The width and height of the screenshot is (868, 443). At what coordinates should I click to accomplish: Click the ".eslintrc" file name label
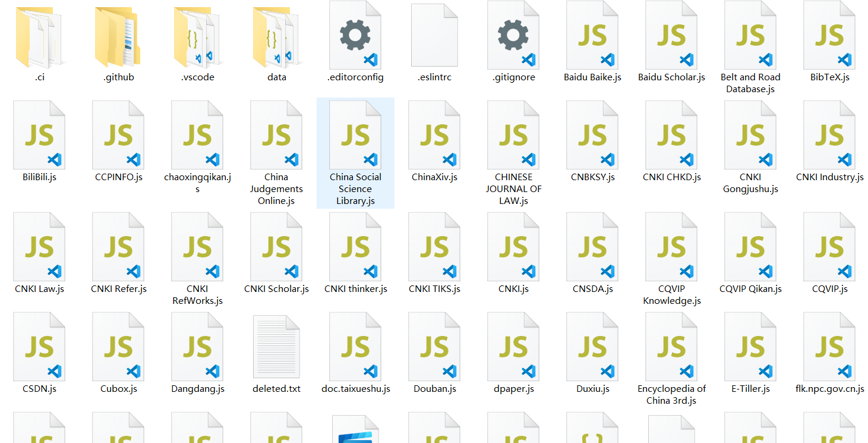(434, 77)
